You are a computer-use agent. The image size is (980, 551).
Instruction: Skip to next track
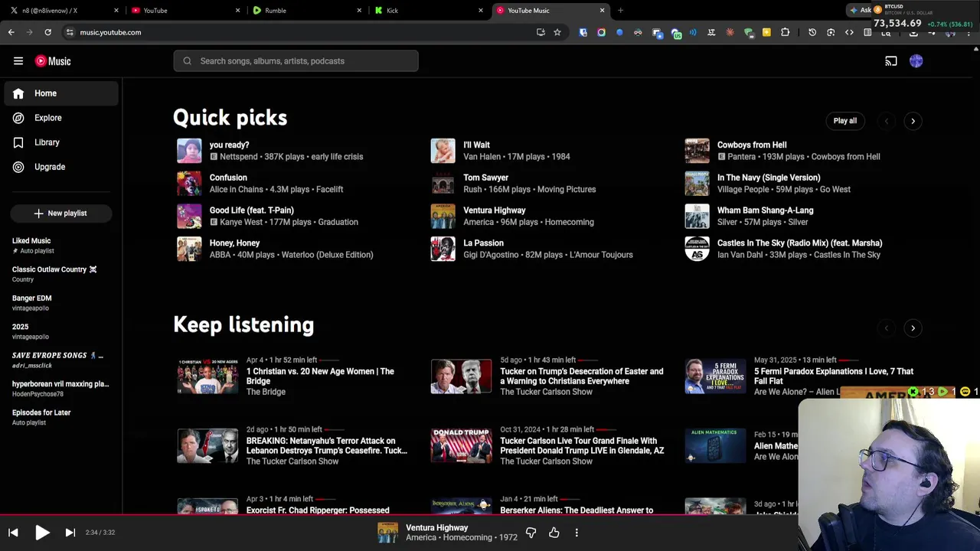[70, 533]
